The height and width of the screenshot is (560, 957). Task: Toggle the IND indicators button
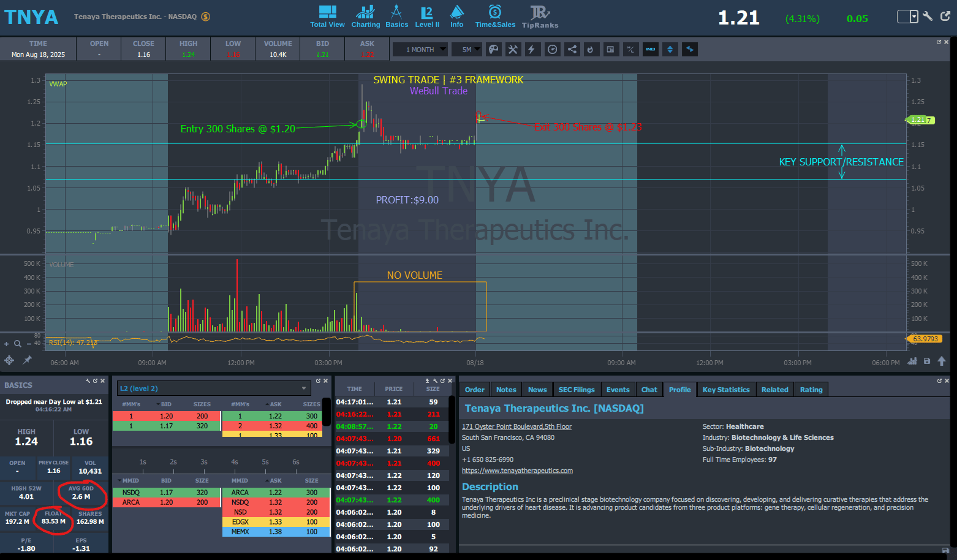pyautogui.click(x=650, y=50)
